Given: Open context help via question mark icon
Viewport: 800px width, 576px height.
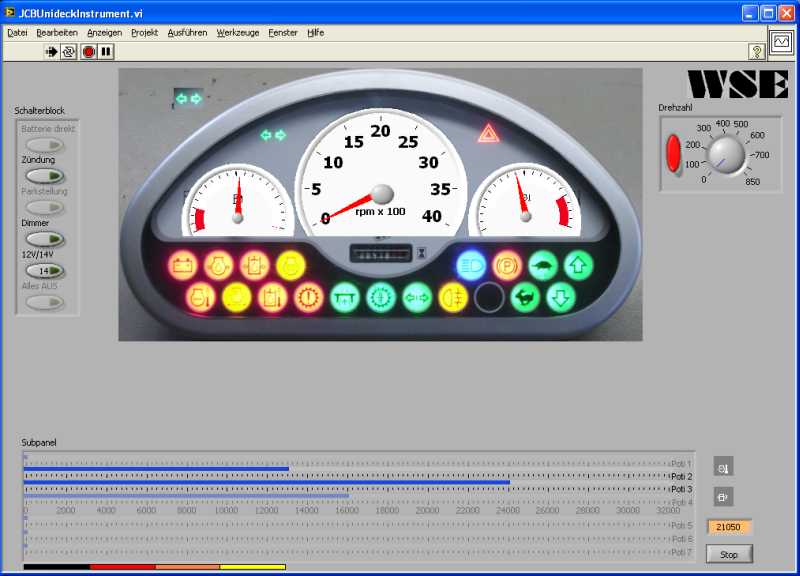Looking at the screenshot, I should point(757,52).
